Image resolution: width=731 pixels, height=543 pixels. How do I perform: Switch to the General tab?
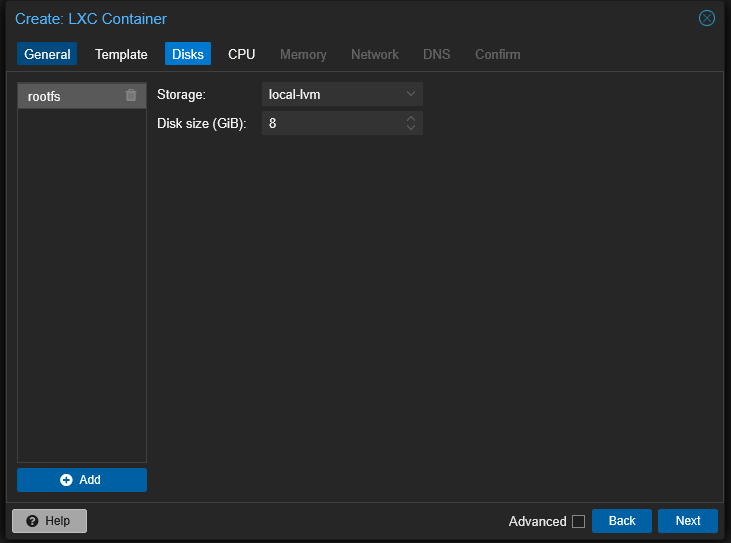pos(47,54)
